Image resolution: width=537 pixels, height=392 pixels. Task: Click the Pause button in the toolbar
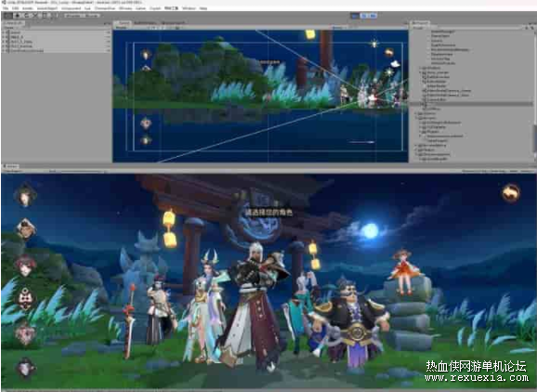coord(364,16)
